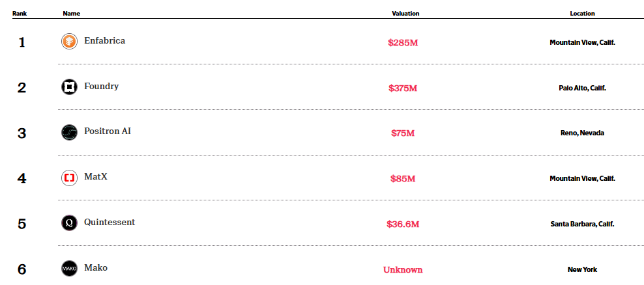
Task: Open the Foundry company name link
Action: 101,86
